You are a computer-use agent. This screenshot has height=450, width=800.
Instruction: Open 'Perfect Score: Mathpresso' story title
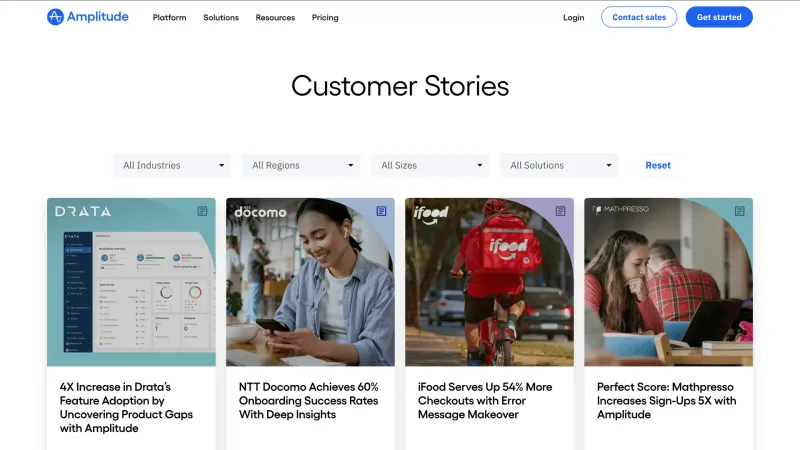tap(666, 401)
